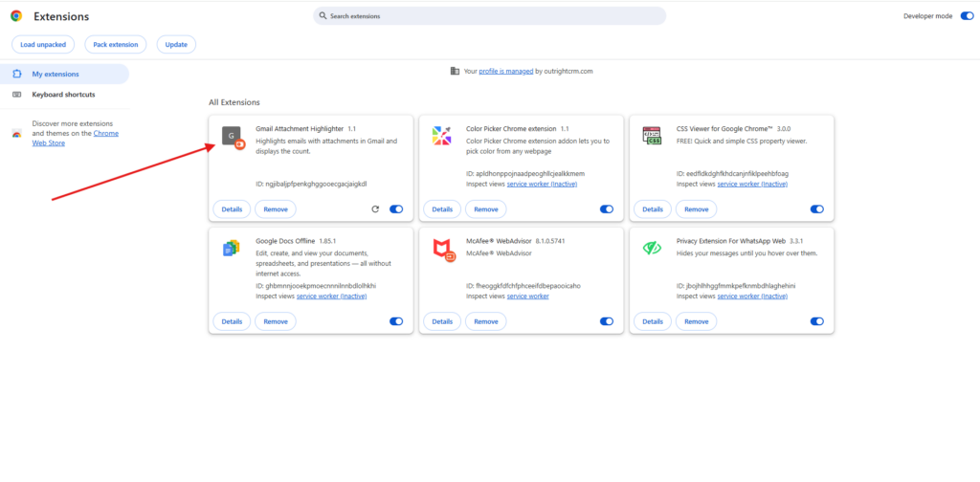Image resolution: width=980 pixels, height=482 pixels.
Task: Disable Google Docs Offline toggle
Action: (396, 321)
